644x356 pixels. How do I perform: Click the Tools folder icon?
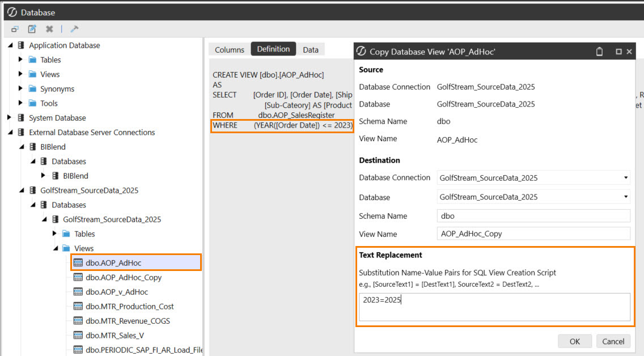tap(32, 103)
